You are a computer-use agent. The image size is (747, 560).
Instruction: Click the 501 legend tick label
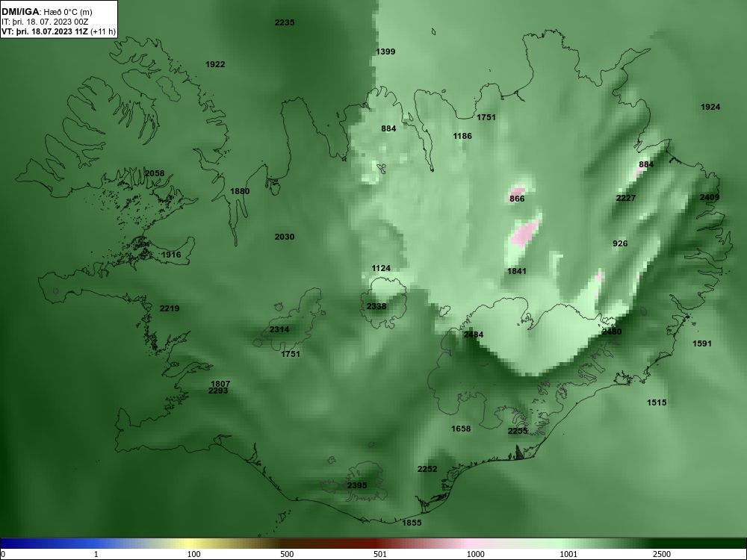(x=380, y=554)
